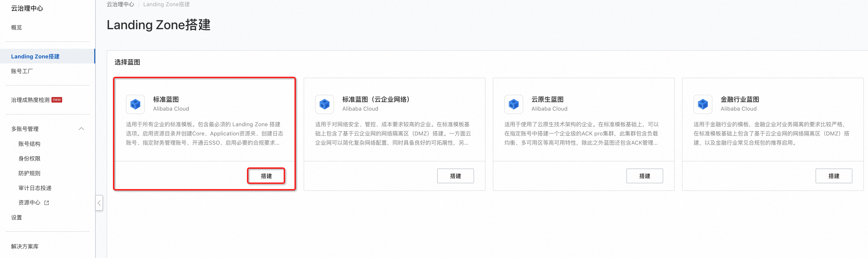Collapse the 多账号管理 menu group

pos(81,129)
